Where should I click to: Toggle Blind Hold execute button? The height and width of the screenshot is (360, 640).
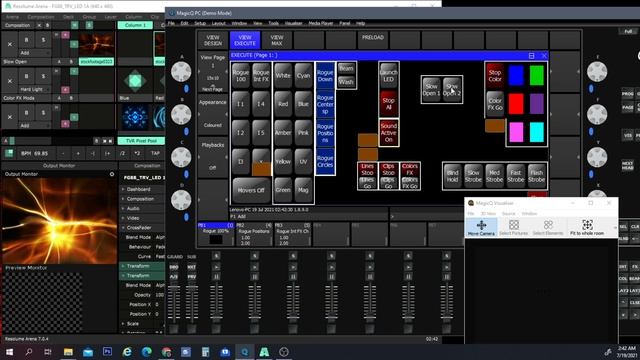click(452, 176)
